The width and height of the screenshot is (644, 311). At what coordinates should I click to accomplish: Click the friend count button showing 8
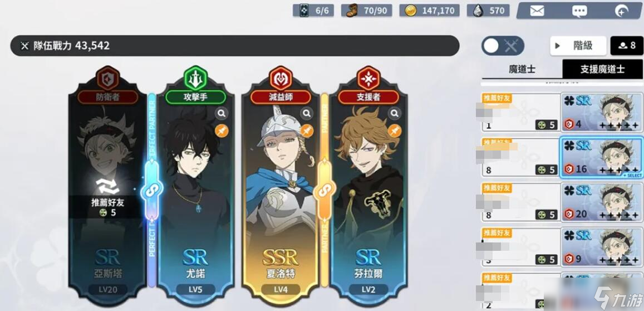[627, 46]
